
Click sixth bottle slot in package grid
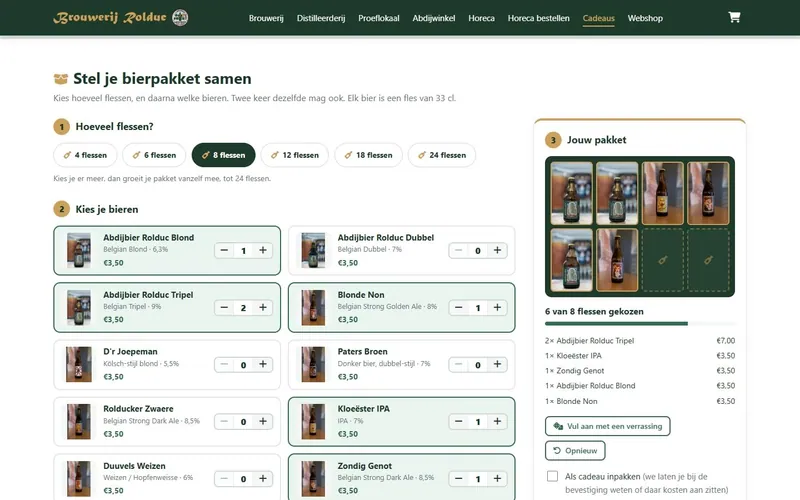click(617, 260)
